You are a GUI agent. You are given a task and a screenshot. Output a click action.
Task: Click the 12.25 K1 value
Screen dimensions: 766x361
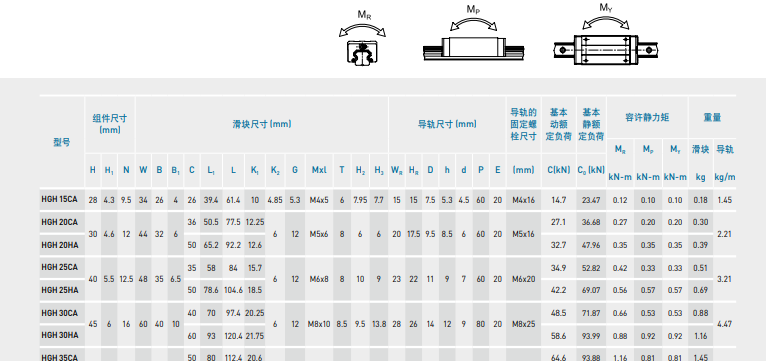(255, 222)
